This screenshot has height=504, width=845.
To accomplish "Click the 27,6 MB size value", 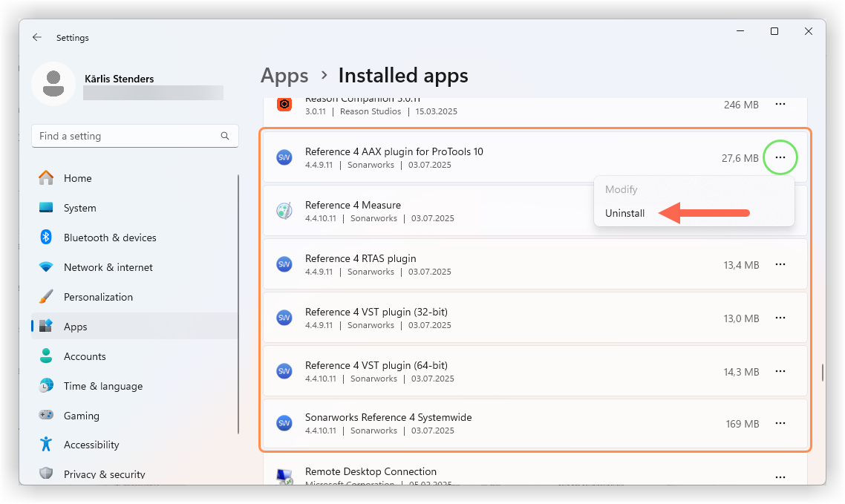I will click(x=740, y=158).
